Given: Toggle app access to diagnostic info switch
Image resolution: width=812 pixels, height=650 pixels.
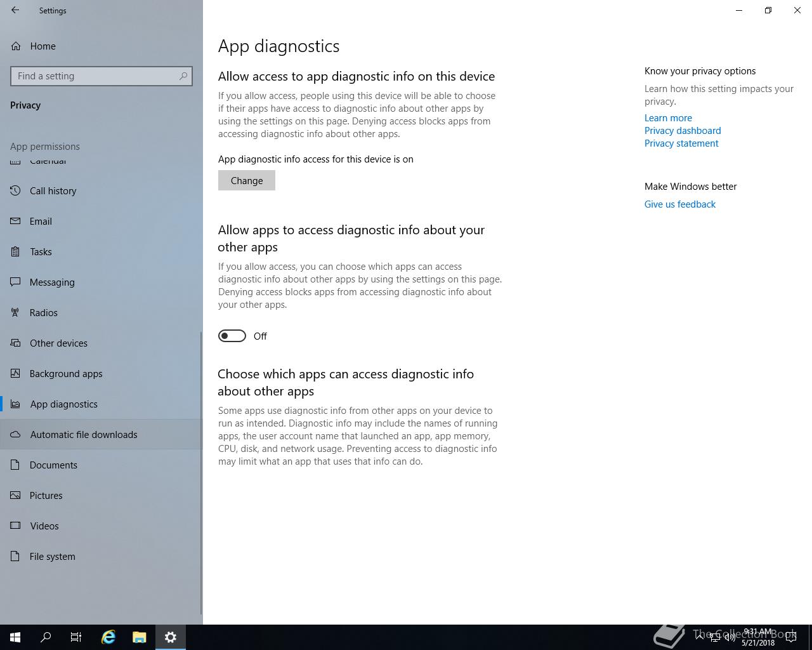Looking at the screenshot, I should pos(232,336).
